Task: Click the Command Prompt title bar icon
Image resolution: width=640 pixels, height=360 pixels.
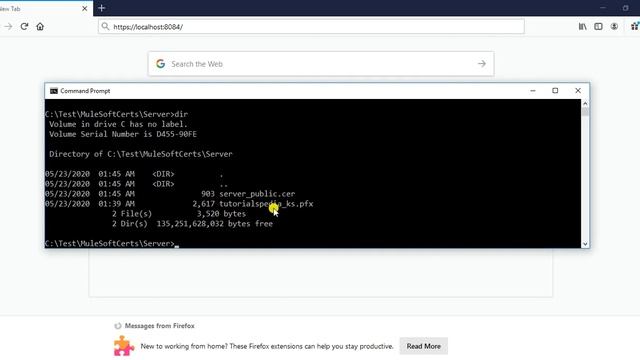Action: [x=54, y=91]
